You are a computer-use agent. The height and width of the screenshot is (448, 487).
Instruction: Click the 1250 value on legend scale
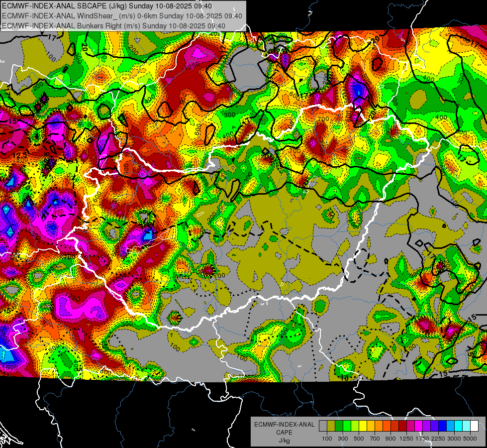click(406, 439)
